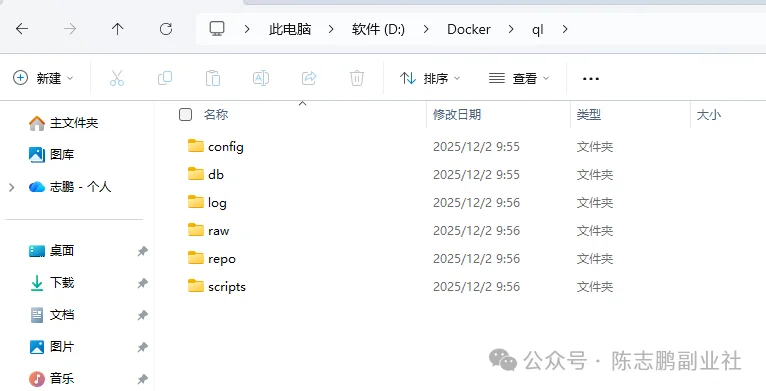Click the 文件夹 type in scripts row
Viewport: 766px width, 391px height.
click(595, 286)
